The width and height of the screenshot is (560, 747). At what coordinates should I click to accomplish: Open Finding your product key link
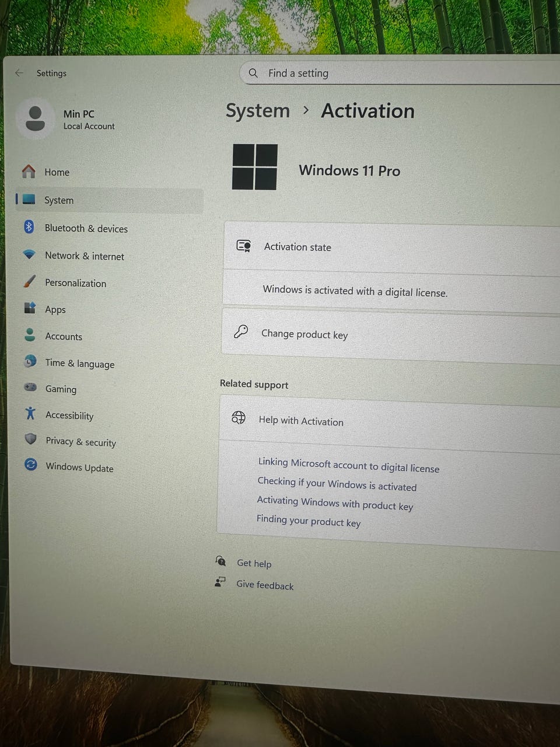pyautogui.click(x=309, y=521)
